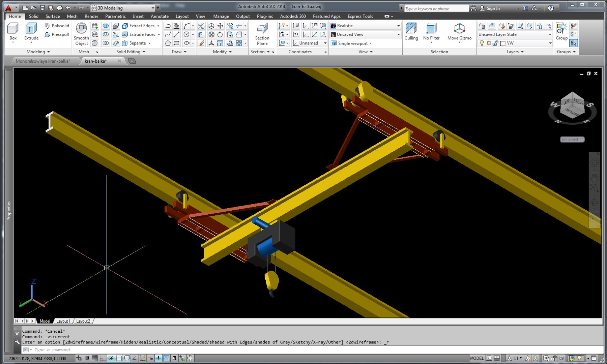Open the Layout1 tab
Image resolution: width=607 pixels, height=364 pixels.
(x=63, y=321)
